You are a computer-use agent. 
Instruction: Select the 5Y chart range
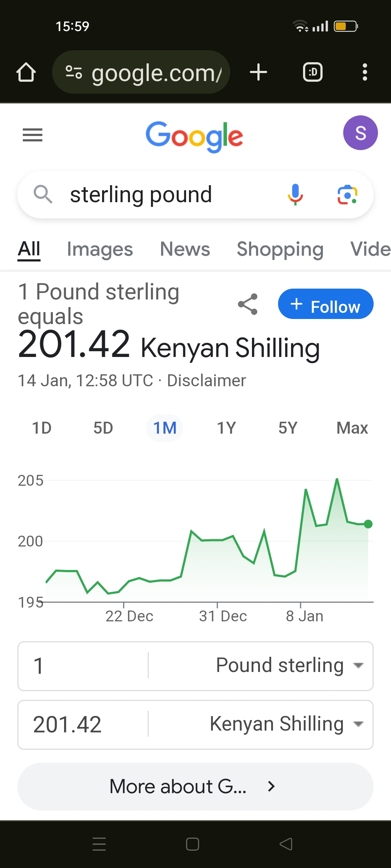pyautogui.click(x=288, y=428)
